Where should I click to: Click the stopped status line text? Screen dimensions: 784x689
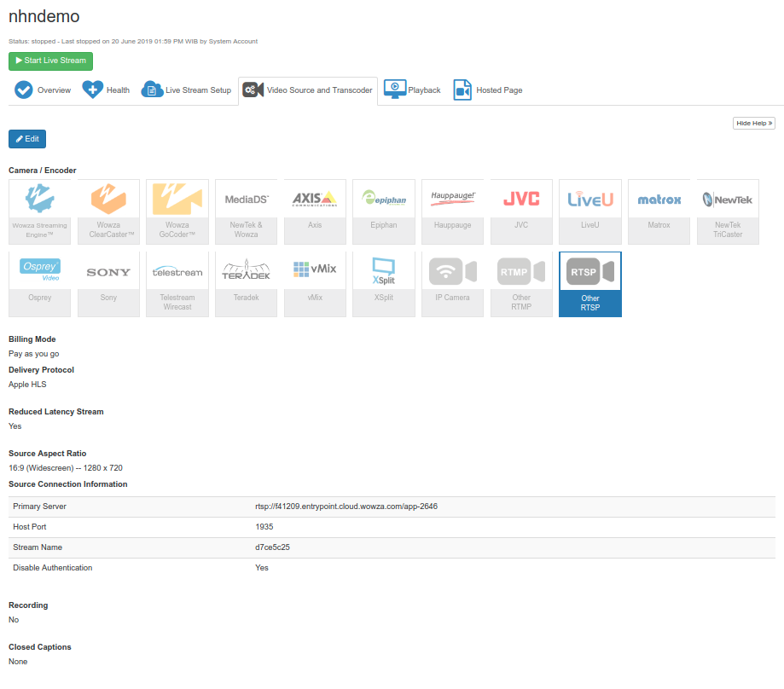coord(133,42)
